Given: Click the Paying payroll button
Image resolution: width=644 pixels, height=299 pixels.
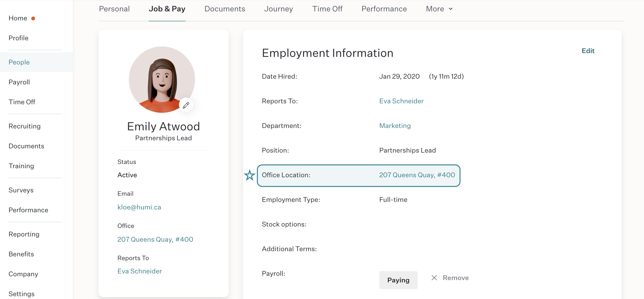Looking at the screenshot, I should click(x=398, y=280).
